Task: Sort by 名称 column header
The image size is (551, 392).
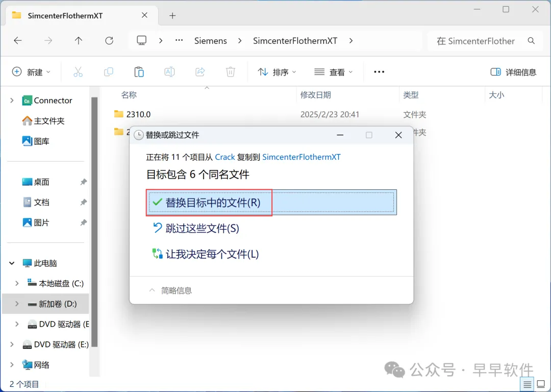Action: click(x=129, y=95)
